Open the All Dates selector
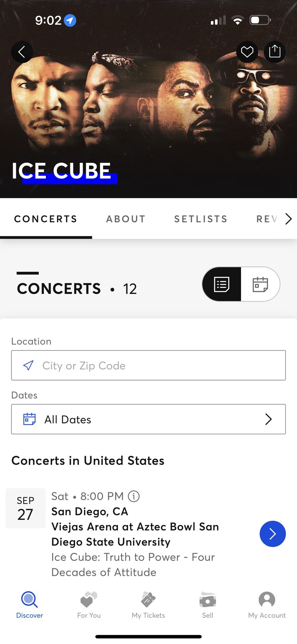Viewport: 297px width, 644px height. coord(148,419)
